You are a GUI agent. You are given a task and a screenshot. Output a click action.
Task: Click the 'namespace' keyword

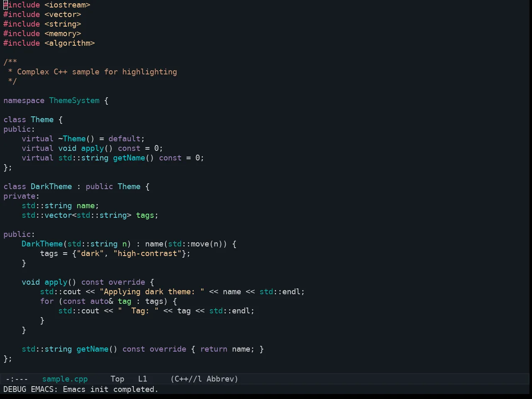pos(24,101)
